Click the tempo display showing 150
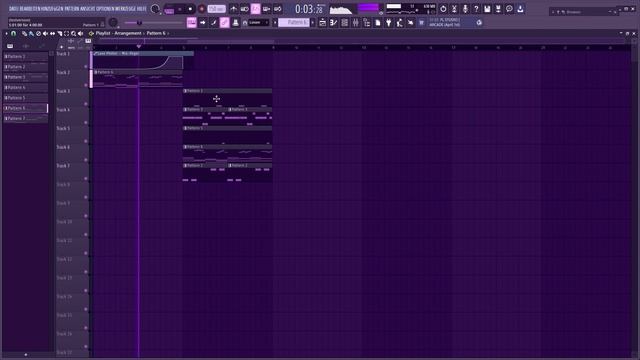 (x=216, y=9)
